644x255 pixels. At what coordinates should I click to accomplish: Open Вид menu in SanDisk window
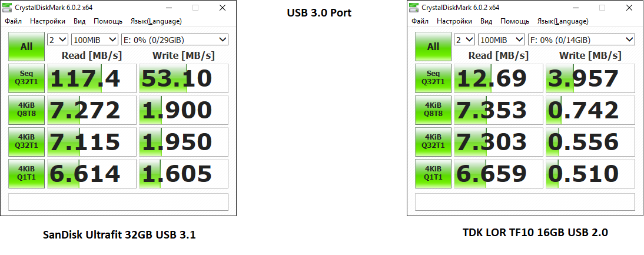(x=79, y=21)
